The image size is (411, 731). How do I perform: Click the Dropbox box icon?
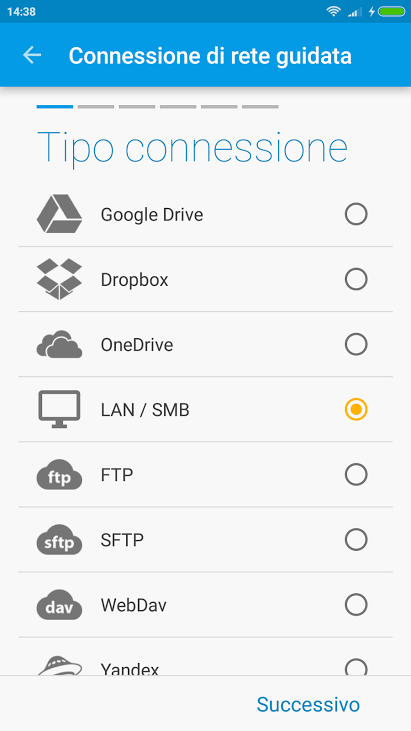click(x=59, y=279)
